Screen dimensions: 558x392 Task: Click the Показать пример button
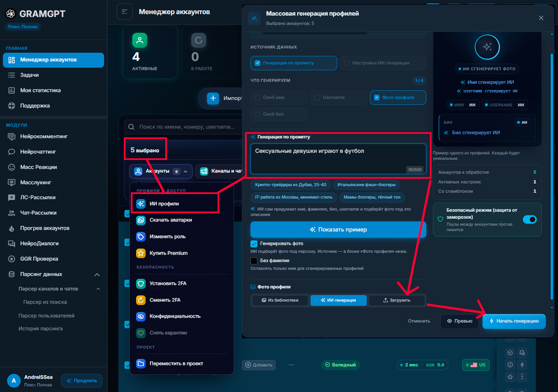tap(338, 229)
